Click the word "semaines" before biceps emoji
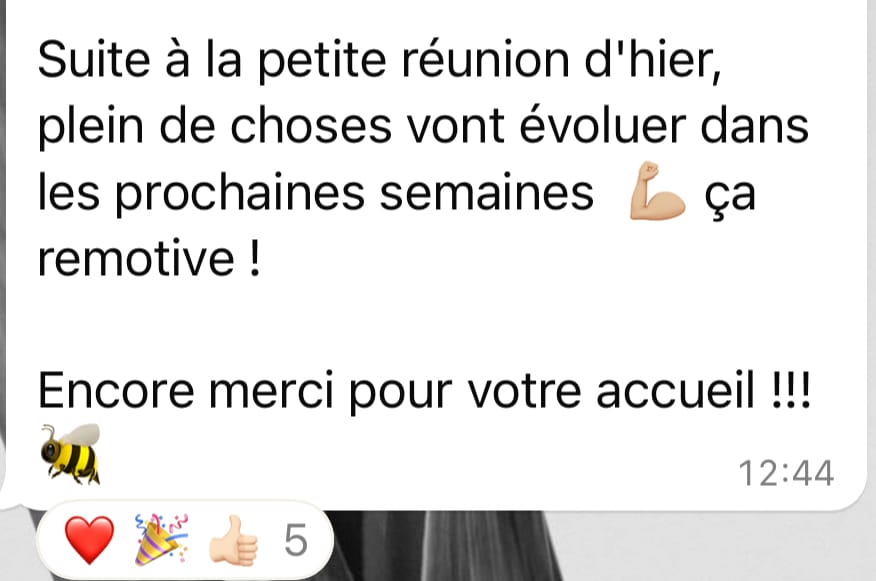Viewport: 876px width, 581px height. point(486,194)
